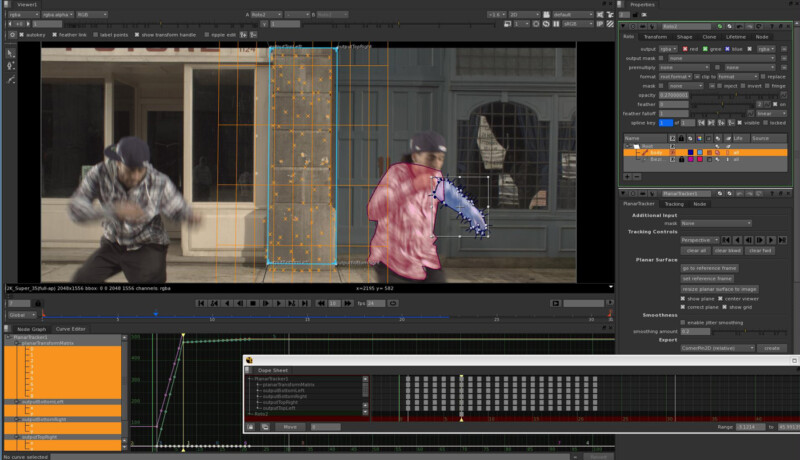Choose the curve drawing tool in Viewer sidebar

pyautogui.click(x=11, y=79)
